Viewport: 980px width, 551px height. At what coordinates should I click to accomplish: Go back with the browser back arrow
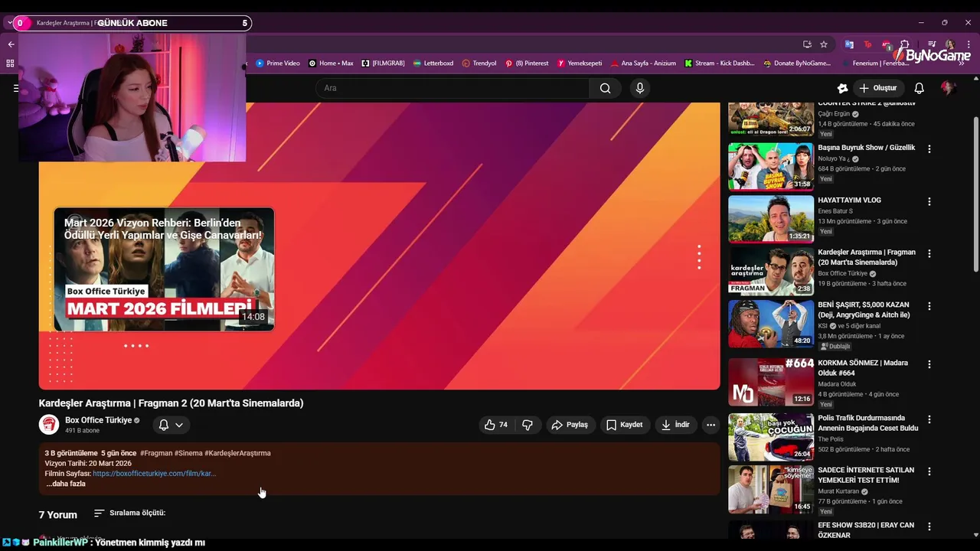click(11, 44)
